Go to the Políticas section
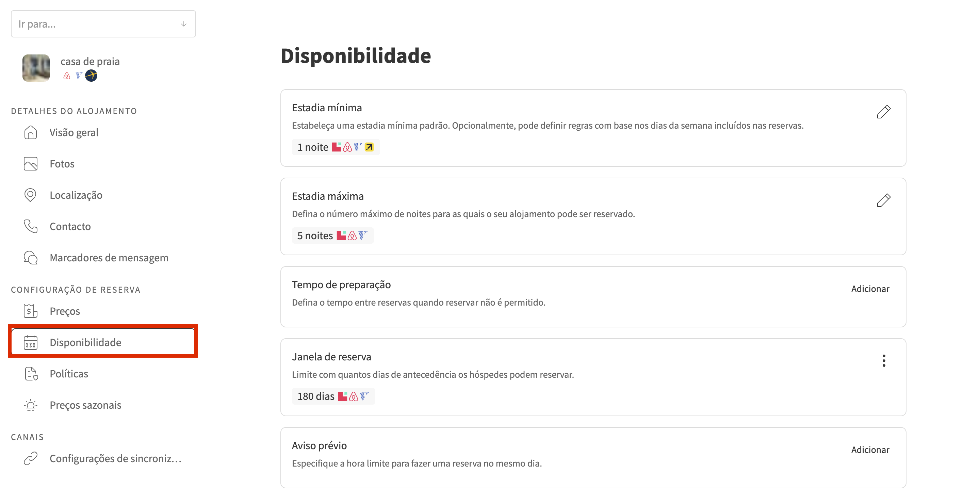980x488 pixels. click(x=69, y=374)
